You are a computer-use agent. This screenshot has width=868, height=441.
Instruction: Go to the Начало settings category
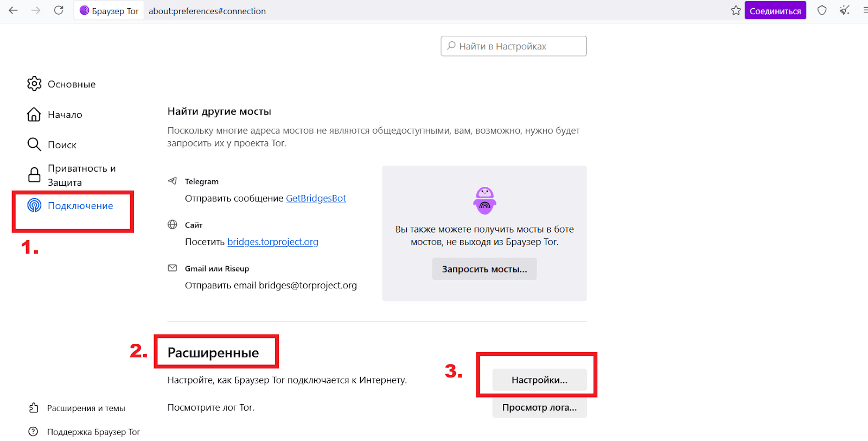click(55, 115)
